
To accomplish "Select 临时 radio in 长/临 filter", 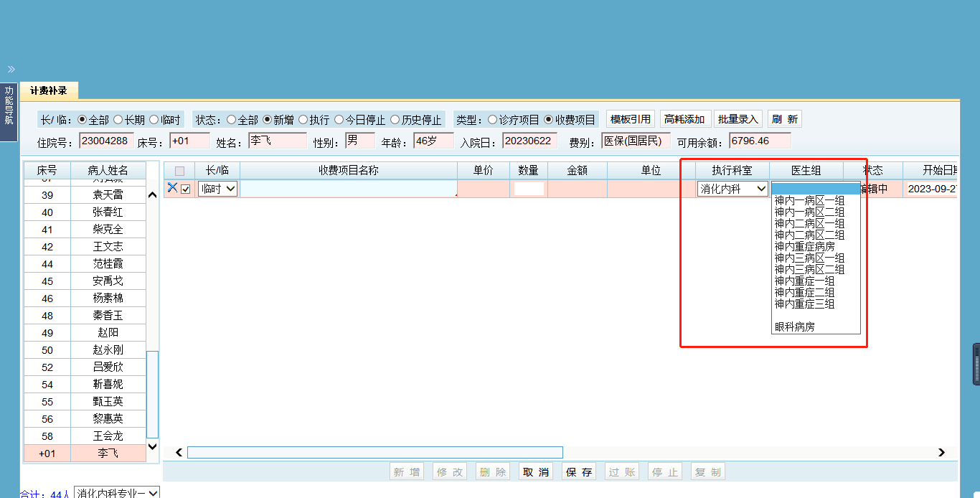I will (x=154, y=120).
